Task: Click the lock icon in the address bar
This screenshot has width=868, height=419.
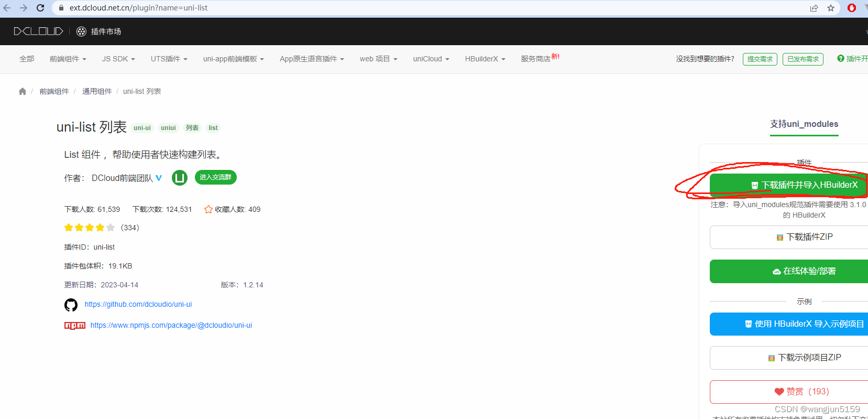Action: click(61, 8)
